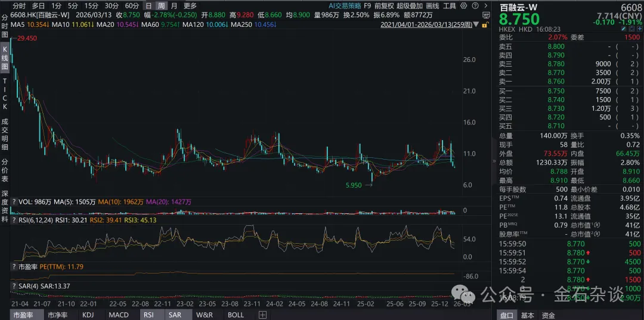
Task: Open 前复权 adjustment dropdown
Action: [384, 6]
